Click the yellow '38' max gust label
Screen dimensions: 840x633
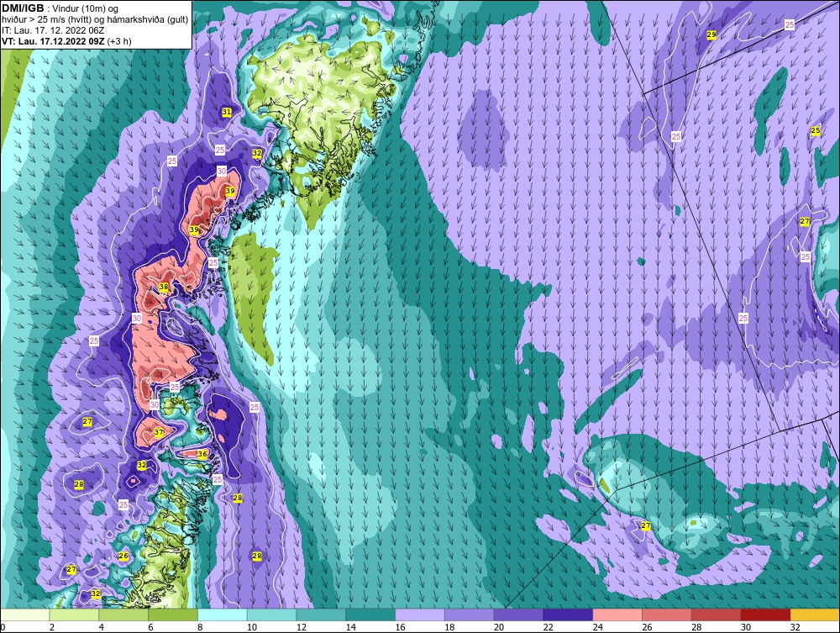164,287
